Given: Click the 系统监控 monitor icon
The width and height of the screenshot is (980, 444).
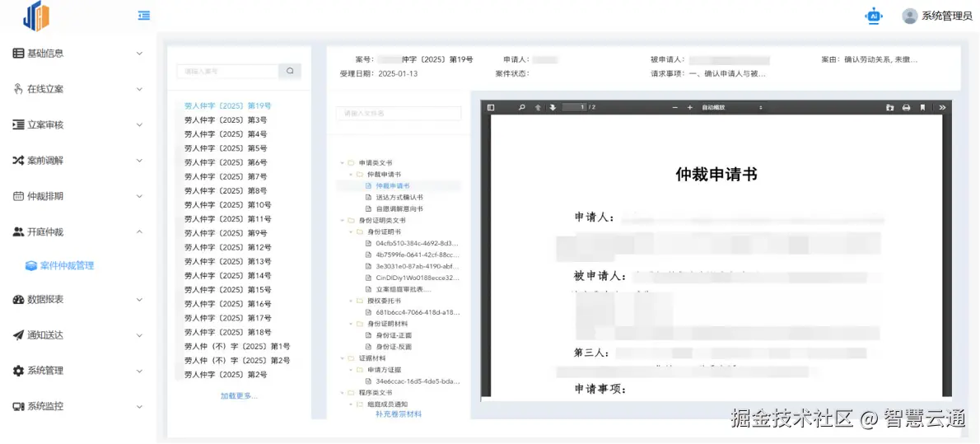Looking at the screenshot, I should pos(18,406).
